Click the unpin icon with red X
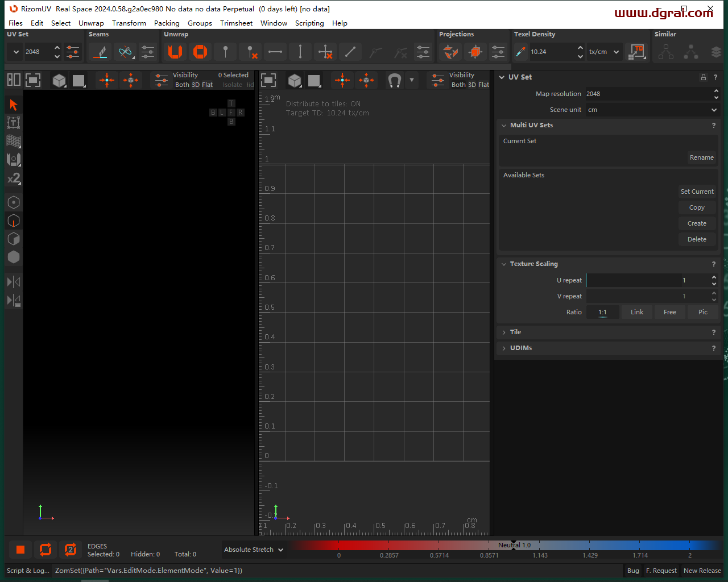The height and width of the screenshot is (582, 728). pyautogui.click(x=250, y=52)
